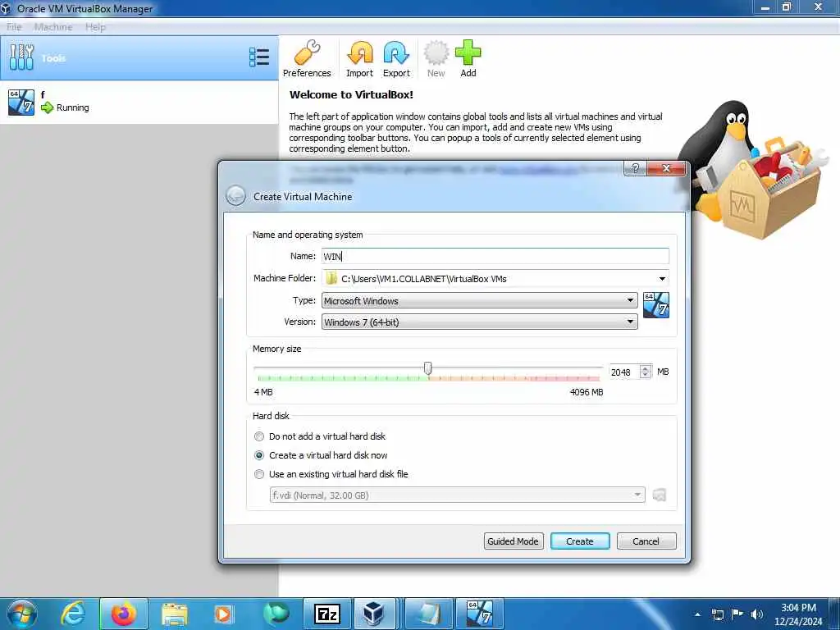Click the Guided Mode button
The height and width of the screenshot is (630, 840).
(514, 541)
